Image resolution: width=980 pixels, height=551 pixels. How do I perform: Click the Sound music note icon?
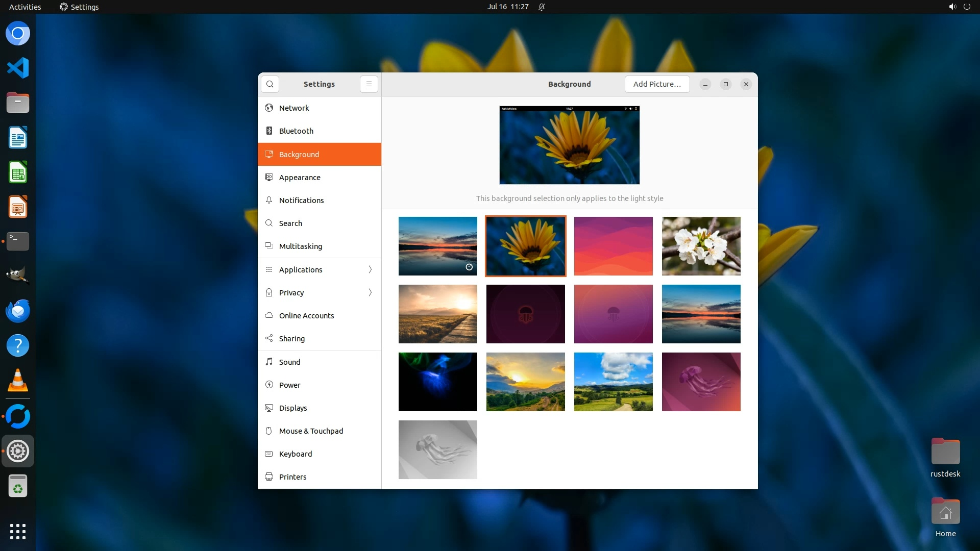pos(269,362)
